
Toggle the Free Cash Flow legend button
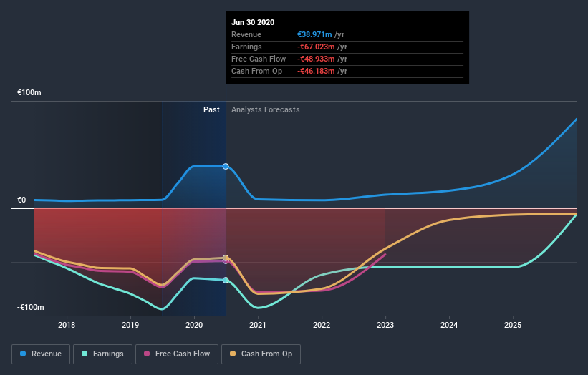coord(177,354)
